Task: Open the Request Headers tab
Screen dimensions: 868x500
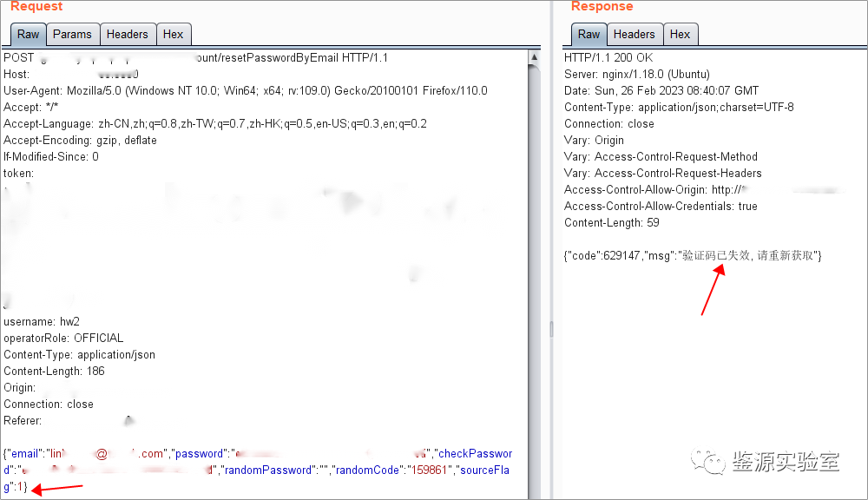Action: click(x=127, y=35)
